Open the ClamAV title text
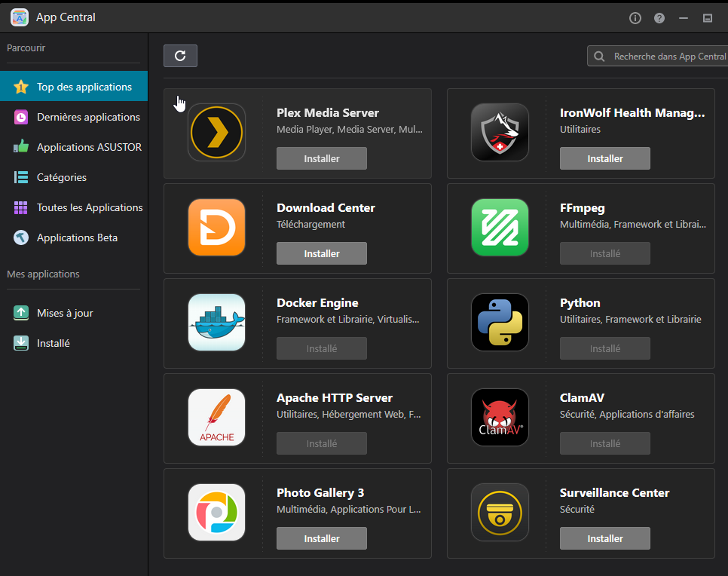Screen dimensions: 728x576 [x=583, y=397]
